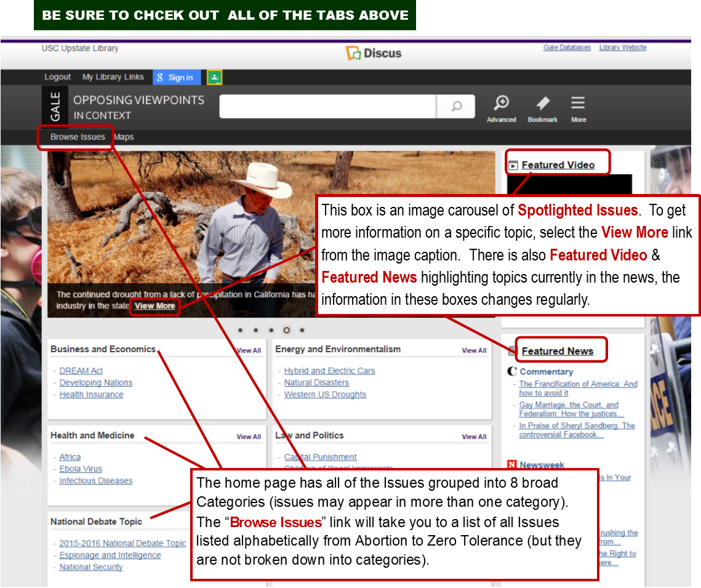Click the Discus logo
Screen dimensions: 701x588
(x=374, y=53)
